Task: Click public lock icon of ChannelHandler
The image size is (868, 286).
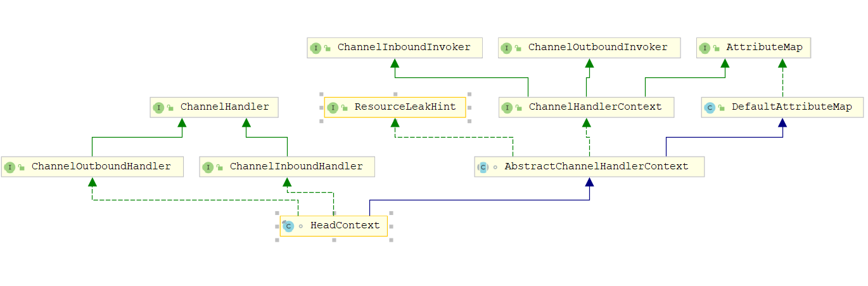Action: [170, 108]
